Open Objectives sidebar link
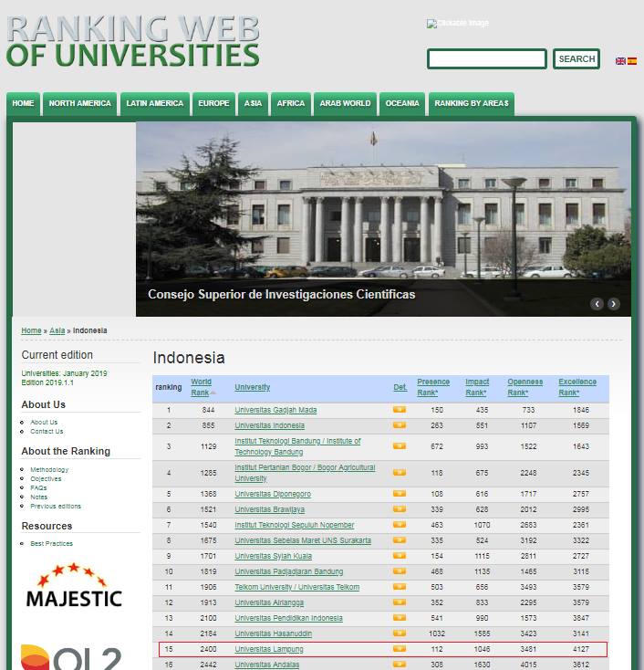Image resolution: width=644 pixels, height=670 pixels. pyautogui.click(x=46, y=478)
